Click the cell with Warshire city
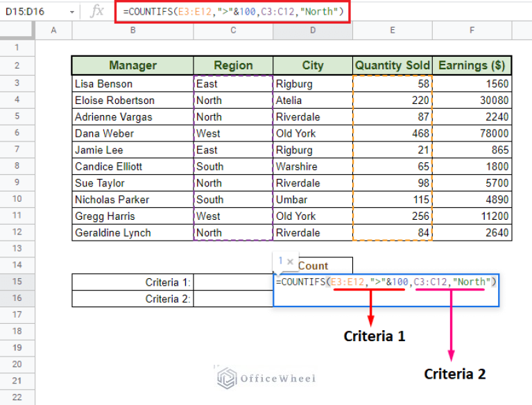 pos(312,166)
